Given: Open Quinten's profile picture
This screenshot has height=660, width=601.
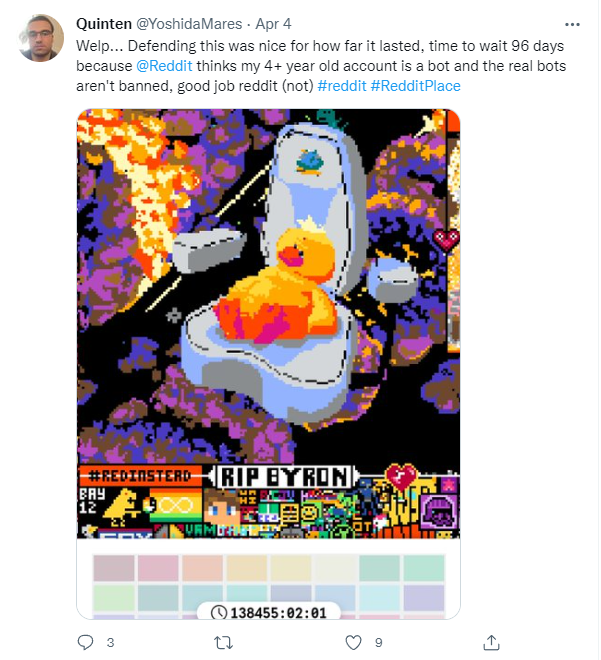Looking at the screenshot, I should (40, 38).
